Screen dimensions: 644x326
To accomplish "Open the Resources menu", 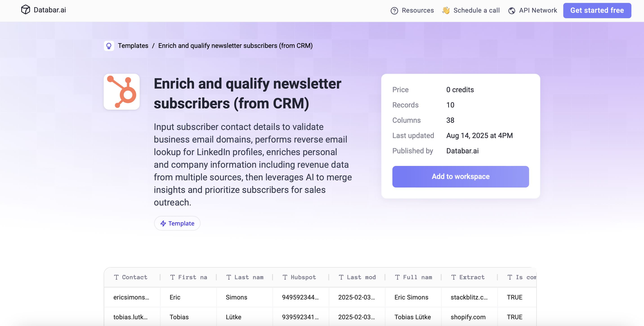I will click(412, 11).
